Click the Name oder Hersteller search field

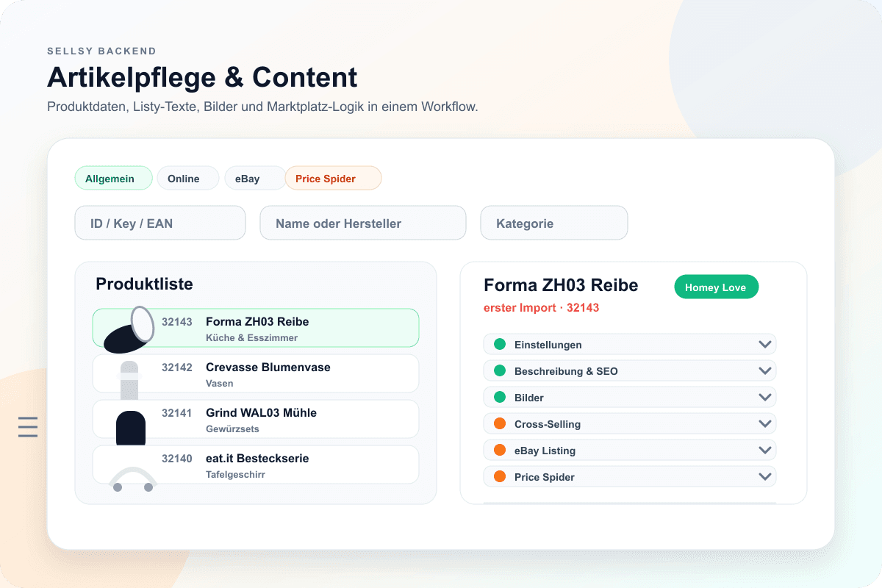coord(363,223)
